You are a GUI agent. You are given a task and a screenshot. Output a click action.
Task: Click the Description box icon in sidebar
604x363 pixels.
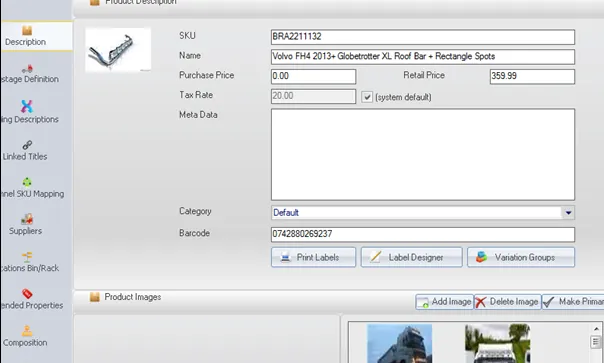[27, 30]
